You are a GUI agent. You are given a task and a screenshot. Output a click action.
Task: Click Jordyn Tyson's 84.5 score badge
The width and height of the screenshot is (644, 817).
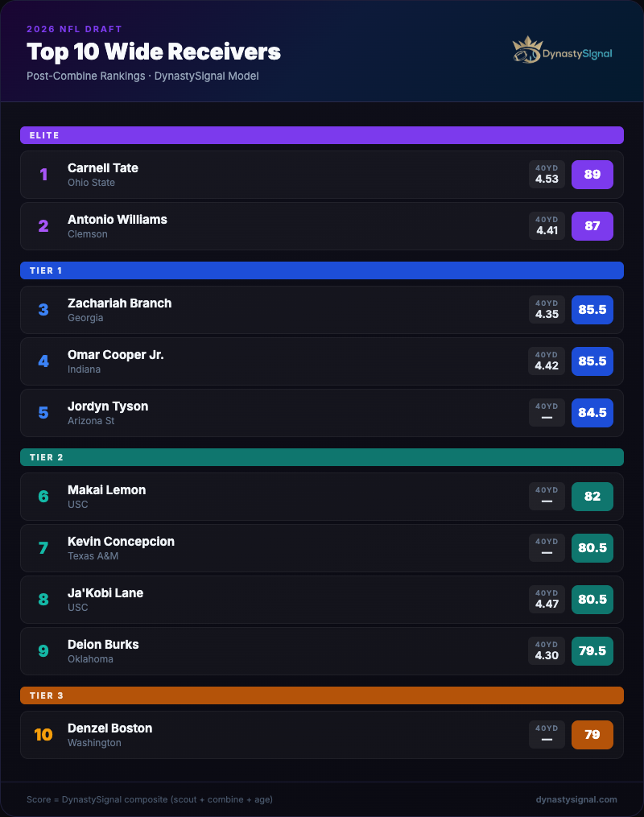point(592,413)
